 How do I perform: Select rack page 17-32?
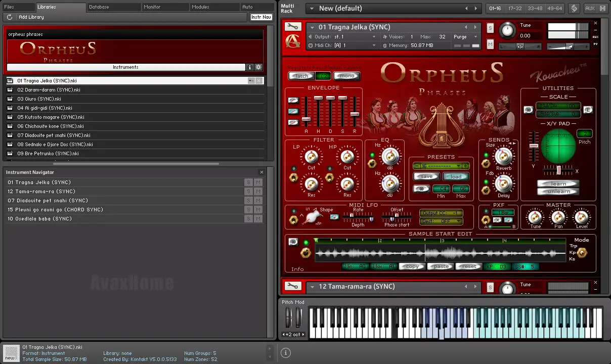[x=515, y=9]
